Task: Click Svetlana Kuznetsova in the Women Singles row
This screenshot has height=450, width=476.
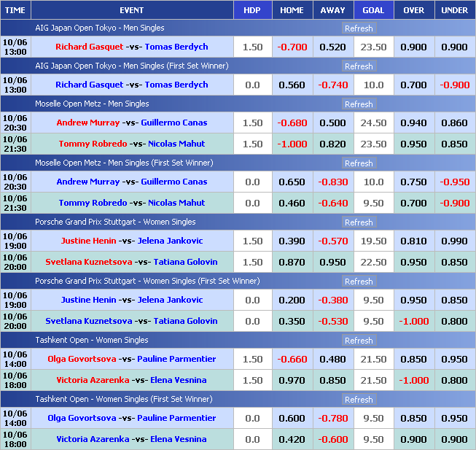Action: pyautogui.click(x=89, y=262)
